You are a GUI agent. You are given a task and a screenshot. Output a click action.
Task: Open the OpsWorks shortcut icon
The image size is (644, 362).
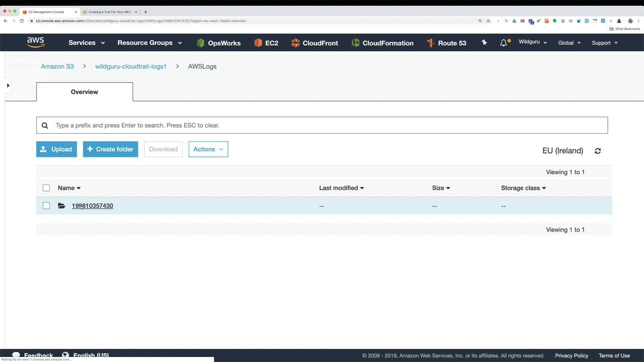(201, 43)
